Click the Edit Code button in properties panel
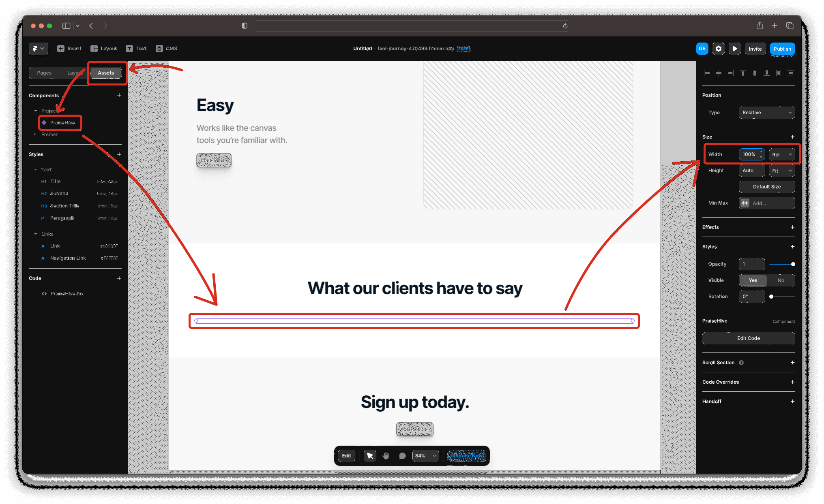Screen dimensions: 824x504 click(748, 337)
